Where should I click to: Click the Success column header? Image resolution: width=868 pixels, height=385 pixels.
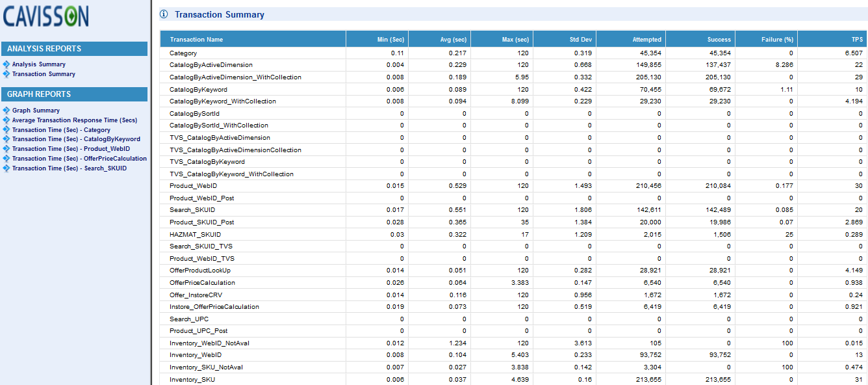[700, 39]
